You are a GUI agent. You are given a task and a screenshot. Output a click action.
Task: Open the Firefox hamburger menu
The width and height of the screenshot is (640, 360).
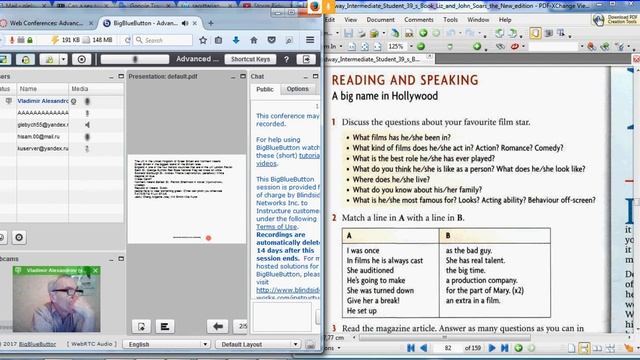pyautogui.click(x=310, y=40)
